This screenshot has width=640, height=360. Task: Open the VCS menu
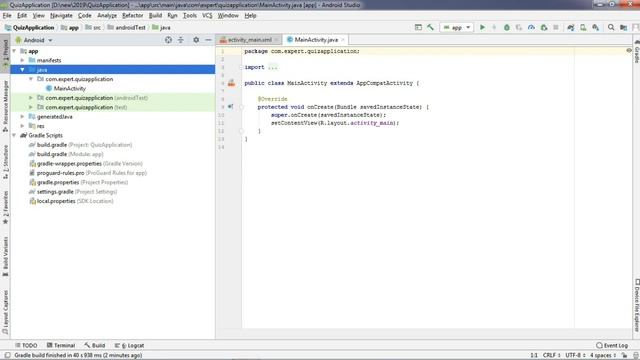pyautogui.click(x=207, y=16)
